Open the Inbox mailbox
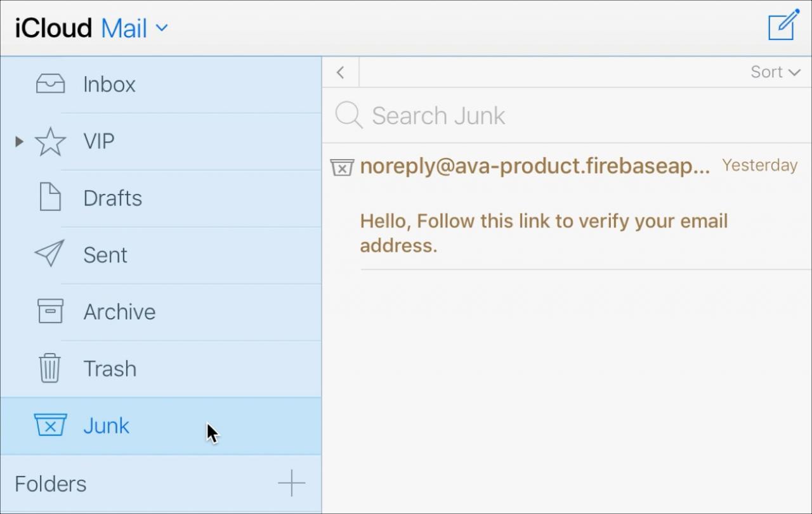The image size is (812, 514). point(161,85)
